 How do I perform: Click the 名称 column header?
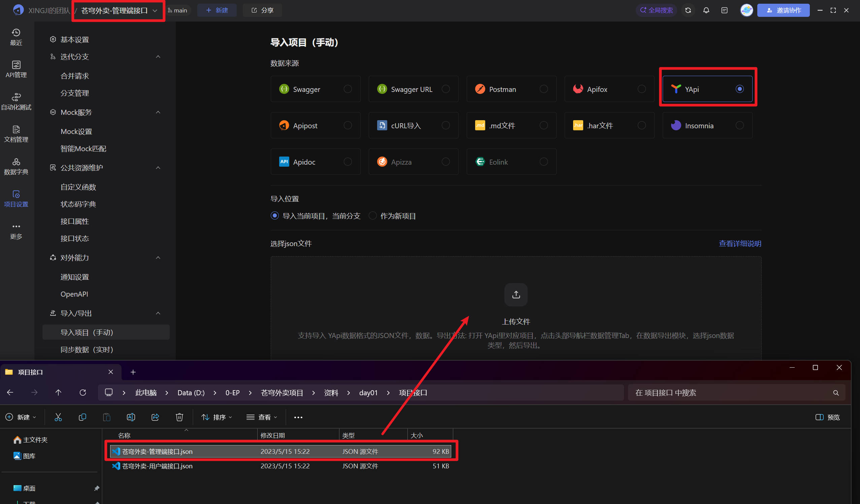coord(124,435)
